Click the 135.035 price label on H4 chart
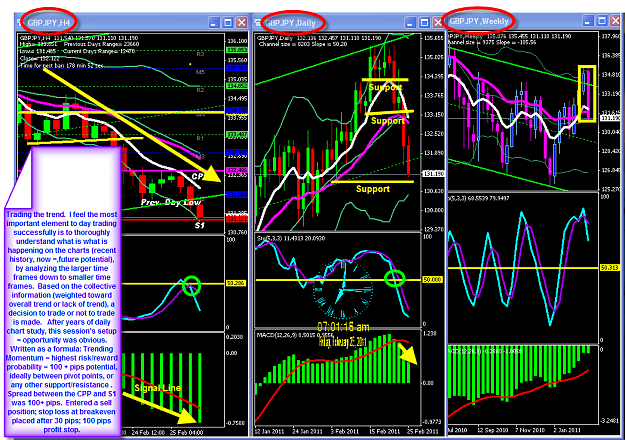Image resolution: width=625 pixels, height=440 pixels. pos(237,79)
